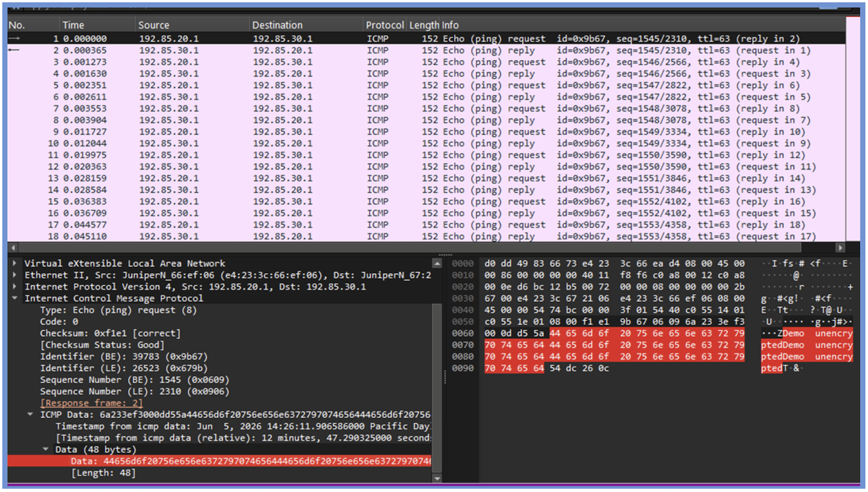Expand the Ethernet II tree node
Screen dimensions: 868x492
tap(15, 275)
